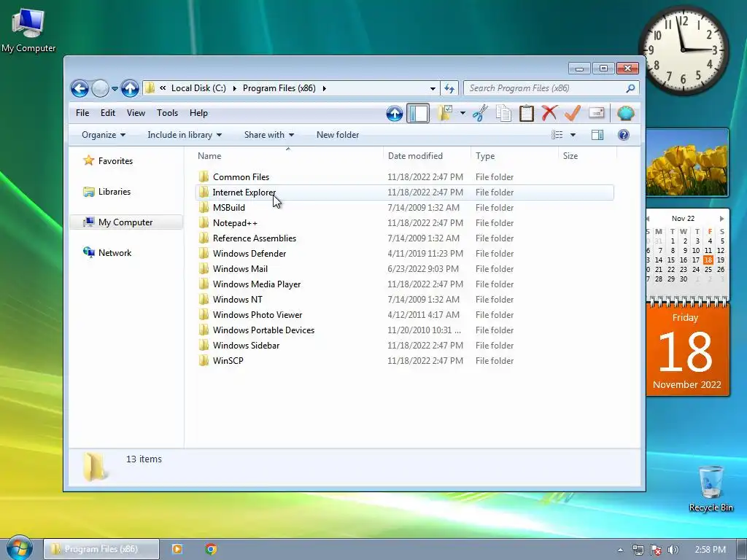Viewport: 747px width, 560px height.
Task: Click the Date modified column header
Action: click(426, 156)
